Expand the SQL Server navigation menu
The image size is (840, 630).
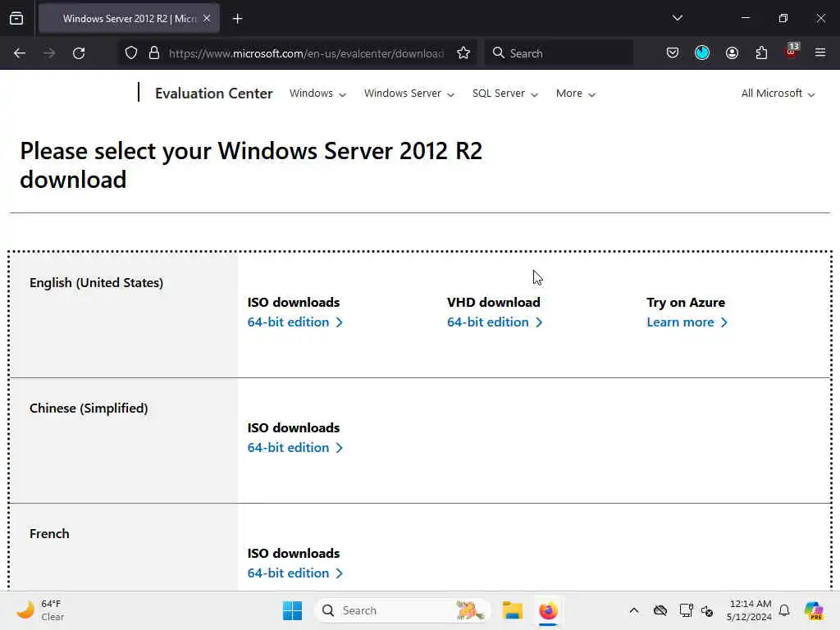505,94
